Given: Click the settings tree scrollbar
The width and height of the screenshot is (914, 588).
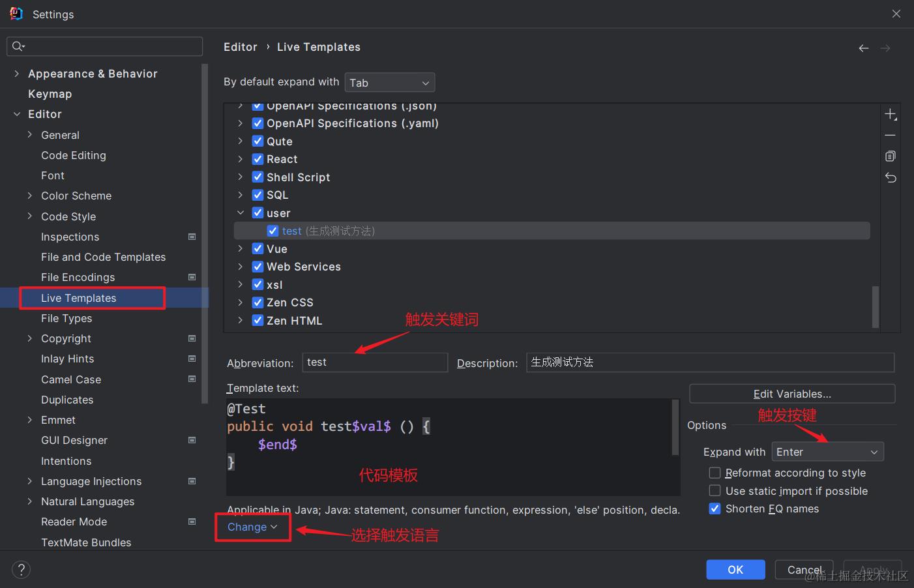Looking at the screenshot, I should click(205, 233).
